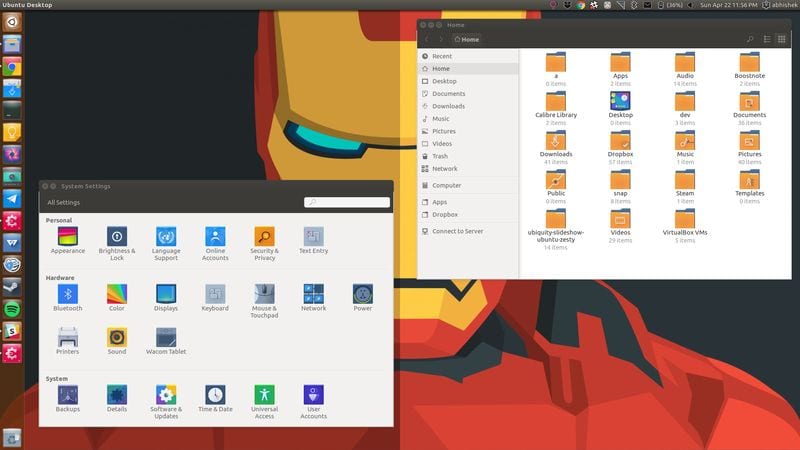Click the System Settings search field

point(347,202)
